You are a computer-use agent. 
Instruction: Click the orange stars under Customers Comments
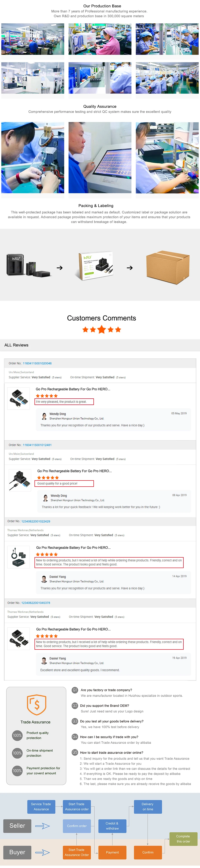click(102, 330)
